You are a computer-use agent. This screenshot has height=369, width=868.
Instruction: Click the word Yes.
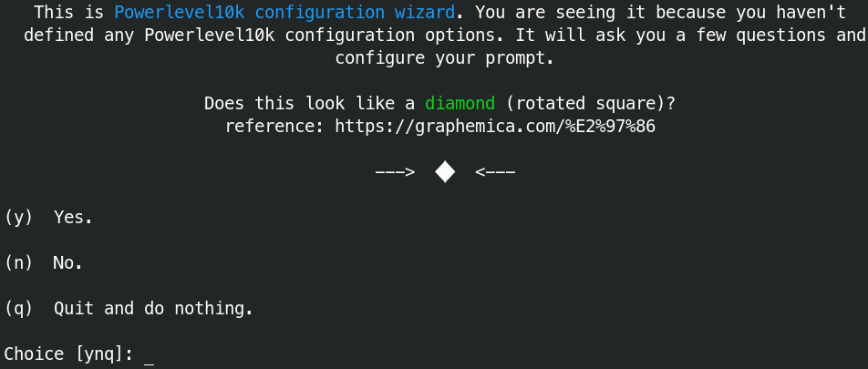click(73, 218)
